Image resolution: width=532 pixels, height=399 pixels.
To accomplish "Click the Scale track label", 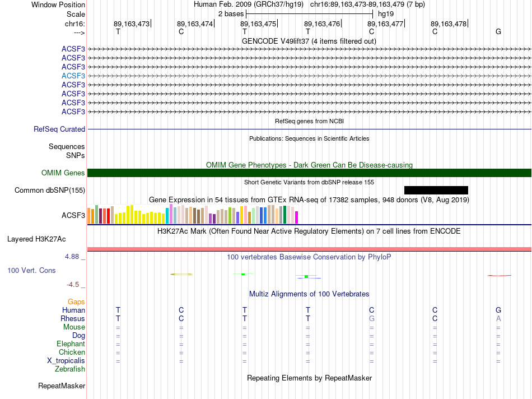I will click(76, 14).
